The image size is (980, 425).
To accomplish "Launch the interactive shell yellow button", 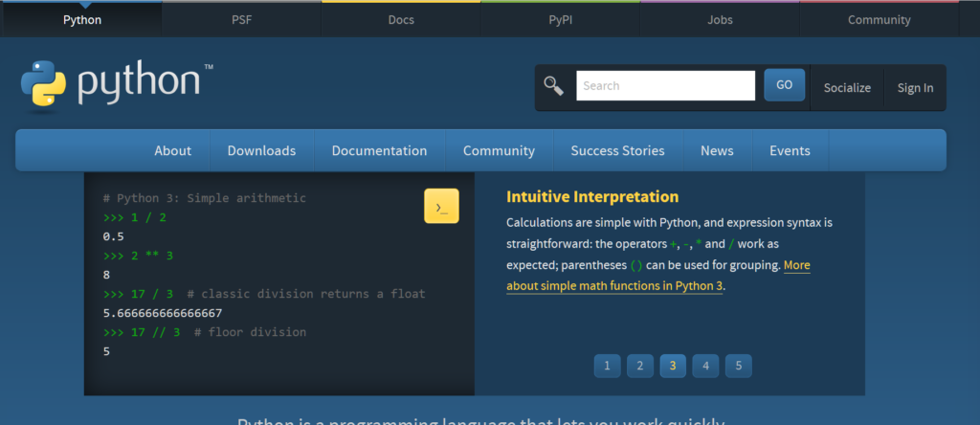I will point(441,206).
